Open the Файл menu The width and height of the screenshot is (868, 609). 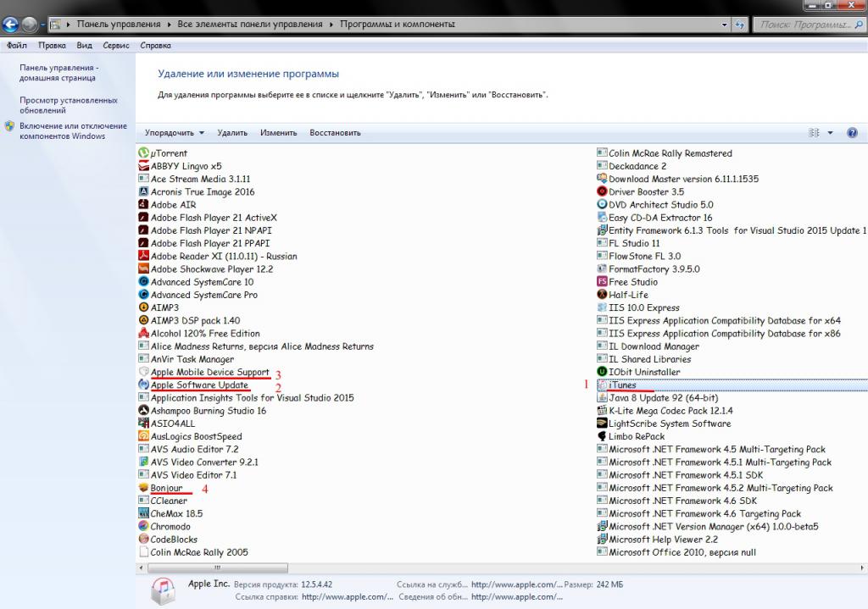(x=17, y=46)
